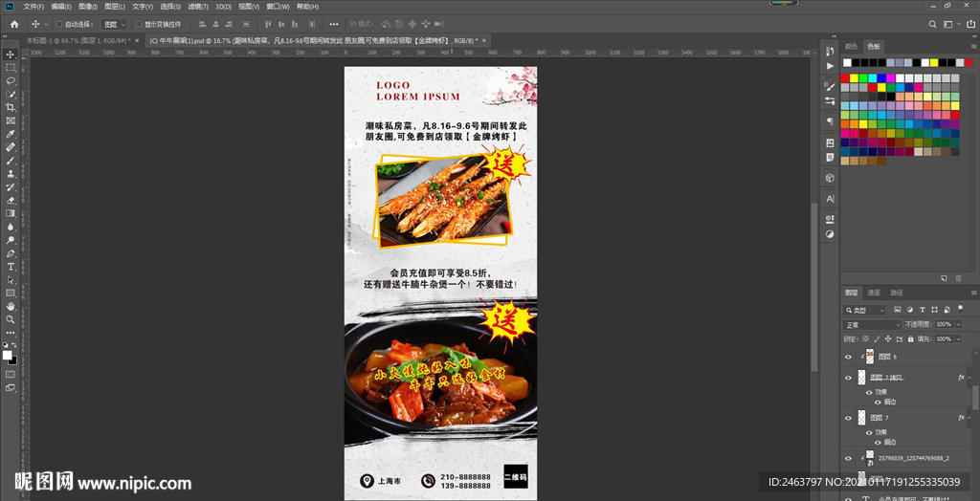
Task: Pick the yellow swatch in top row
Action: click(x=934, y=62)
